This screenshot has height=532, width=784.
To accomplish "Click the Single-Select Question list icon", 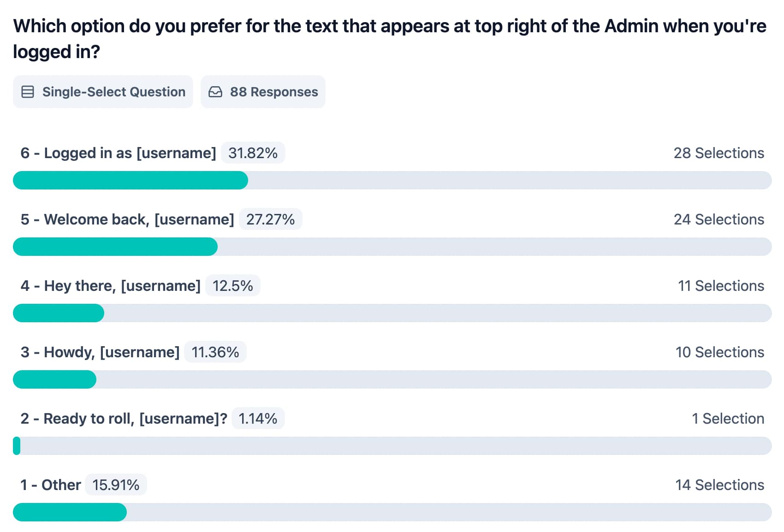I will (x=28, y=92).
